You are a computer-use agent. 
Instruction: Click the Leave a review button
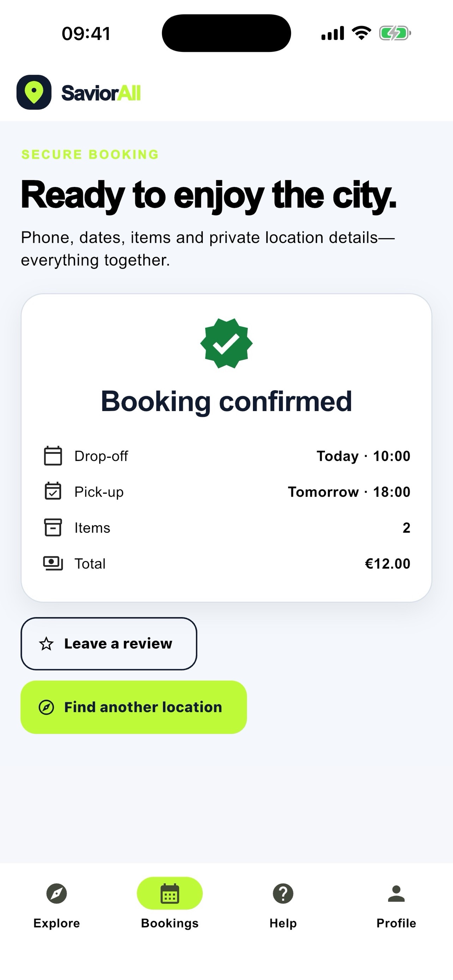[109, 644]
